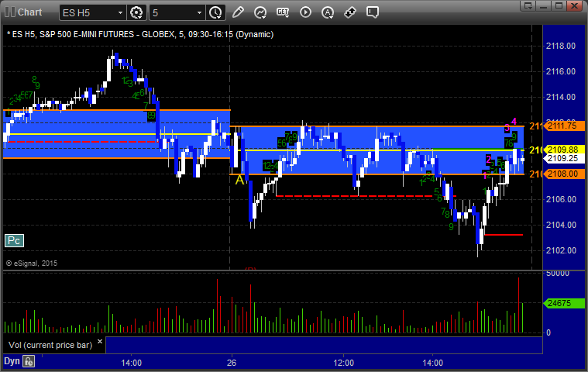Toggle the Pc previous close button
This screenshot has width=588, height=372.
14,241
